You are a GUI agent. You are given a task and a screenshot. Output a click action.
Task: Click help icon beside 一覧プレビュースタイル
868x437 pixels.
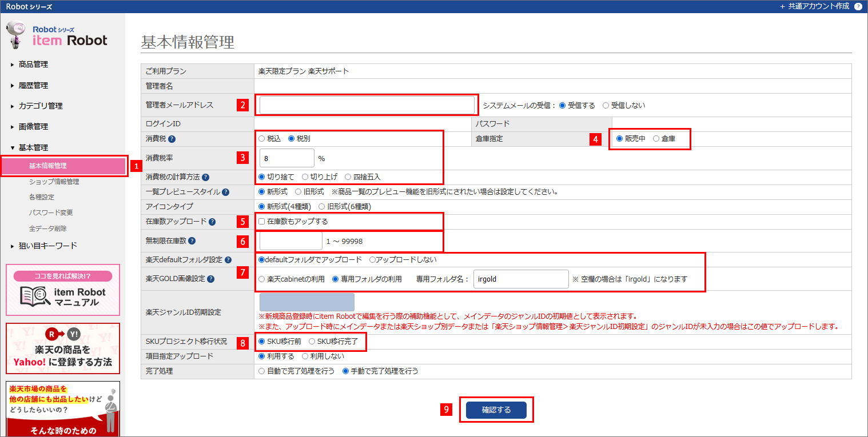pyautogui.click(x=226, y=192)
